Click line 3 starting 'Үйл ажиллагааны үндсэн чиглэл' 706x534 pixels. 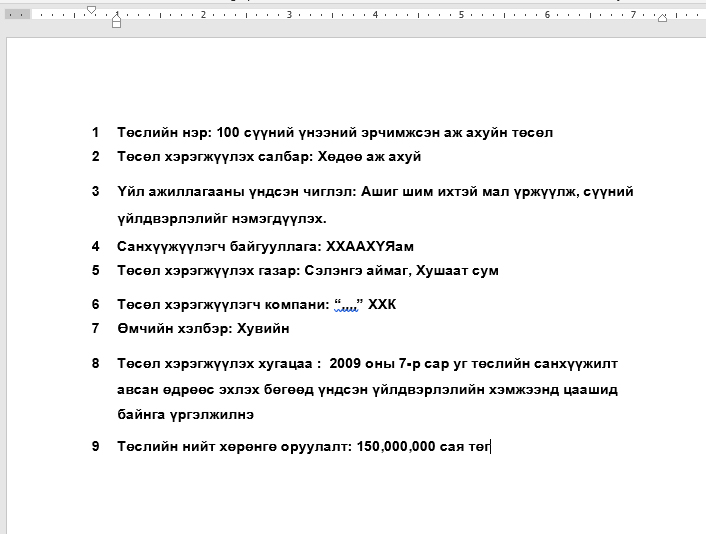[x=375, y=191]
